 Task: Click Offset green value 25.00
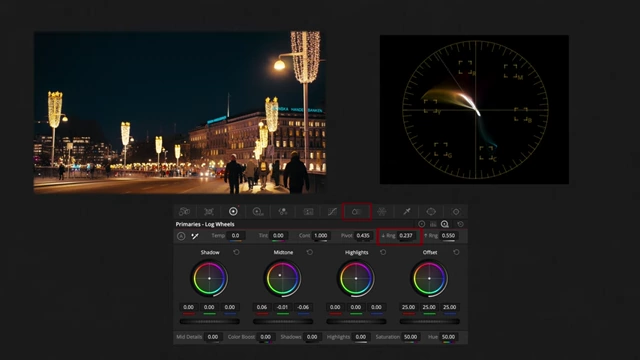pyautogui.click(x=429, y=307)
